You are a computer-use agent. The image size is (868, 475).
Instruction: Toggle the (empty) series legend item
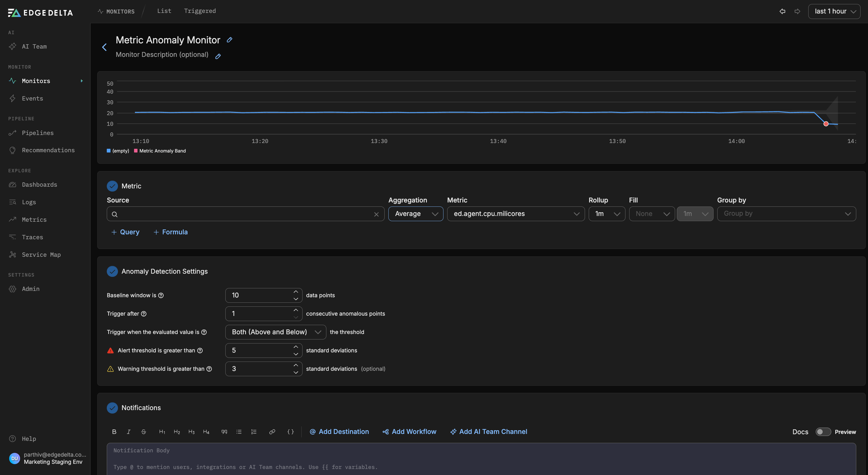click(118, 151)
